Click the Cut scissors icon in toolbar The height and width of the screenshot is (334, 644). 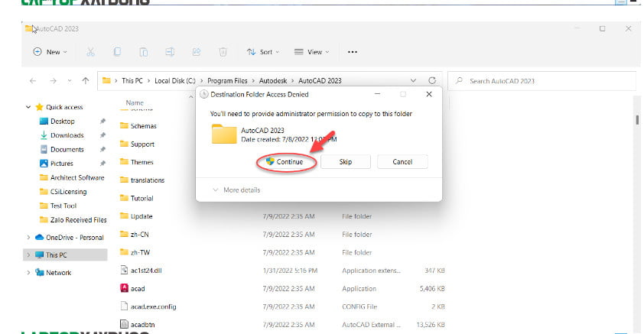90,52
